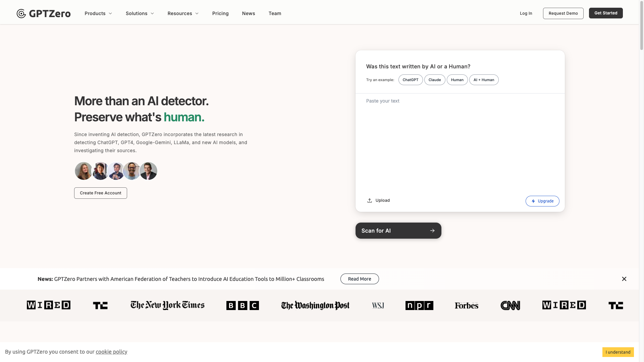
Task: Click the arrow icon in Scan for AI
Action: 432,231
